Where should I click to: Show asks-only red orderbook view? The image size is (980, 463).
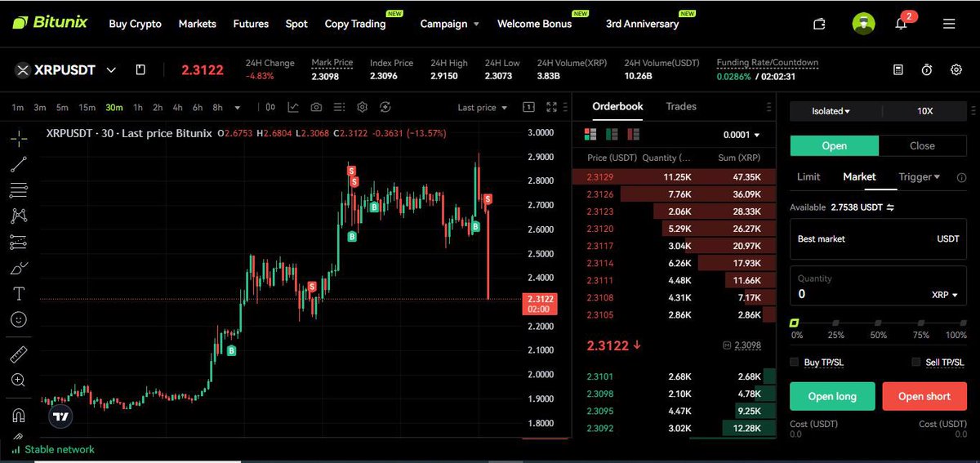click(x=633, y=135)
